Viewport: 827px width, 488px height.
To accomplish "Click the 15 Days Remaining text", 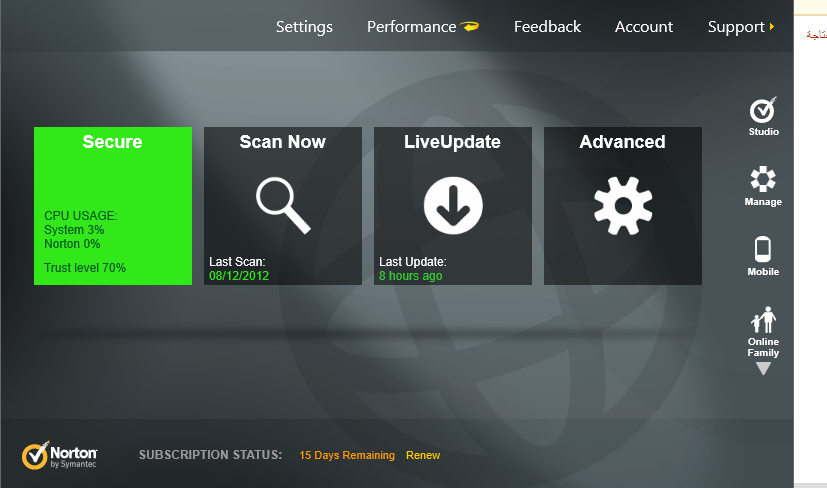I will coord(347,455).
